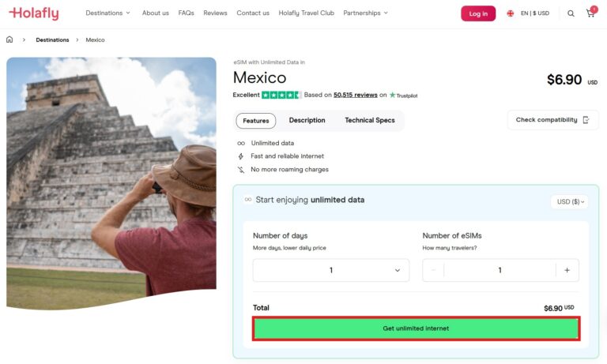Click the Mexico pyramid photo
The image size is (607, 364).
[x=111, y=183]
